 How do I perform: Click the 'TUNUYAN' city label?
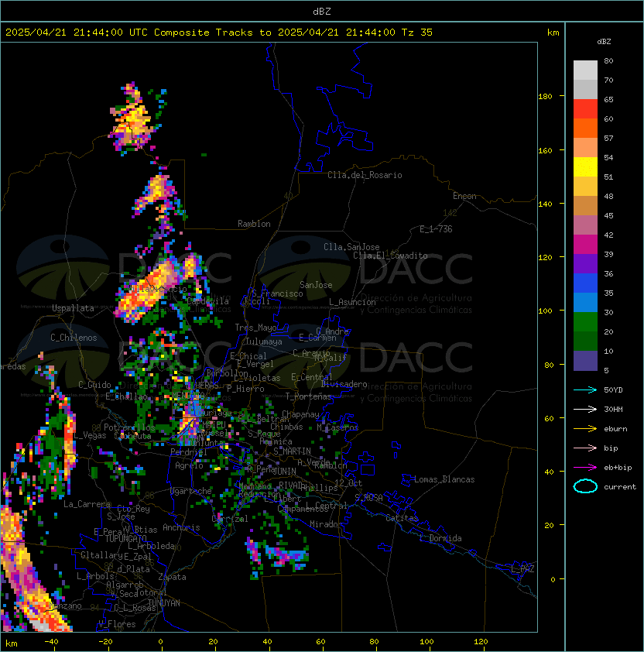coord(164,603)
